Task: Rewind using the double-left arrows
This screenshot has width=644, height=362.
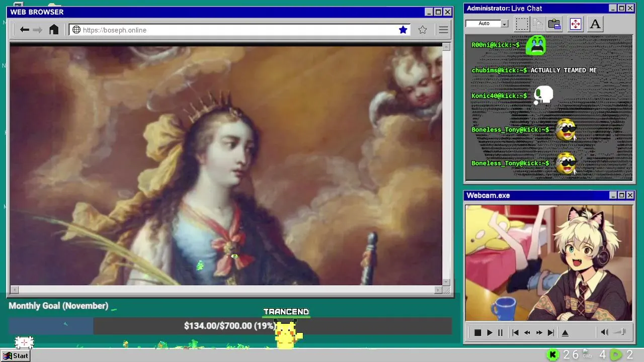Action: [527, 332]
